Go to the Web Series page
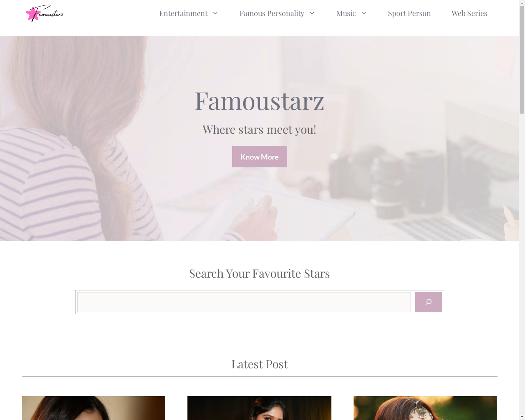The image size is (525, 420). click(469, 14)
